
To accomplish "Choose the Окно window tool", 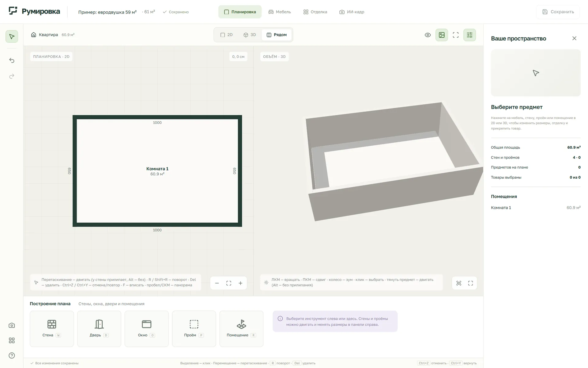I will (146, 329).
